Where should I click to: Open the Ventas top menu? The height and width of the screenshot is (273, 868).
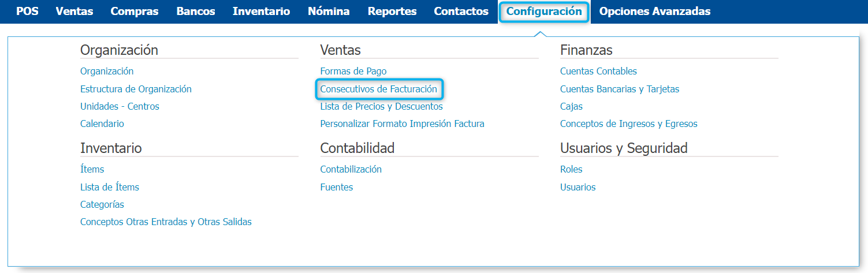[x=74, y=12]
